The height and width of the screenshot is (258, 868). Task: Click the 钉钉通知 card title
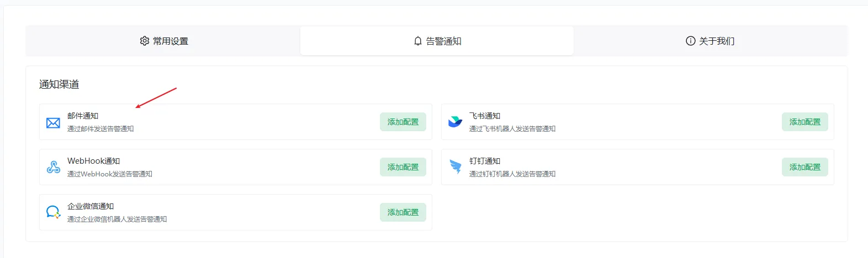coord(485,161)
